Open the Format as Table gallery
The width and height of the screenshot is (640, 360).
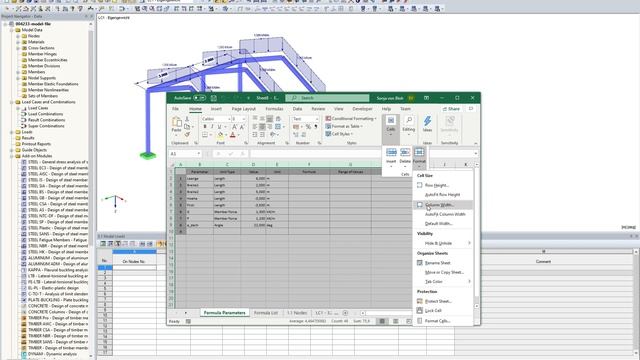[344, 126]
